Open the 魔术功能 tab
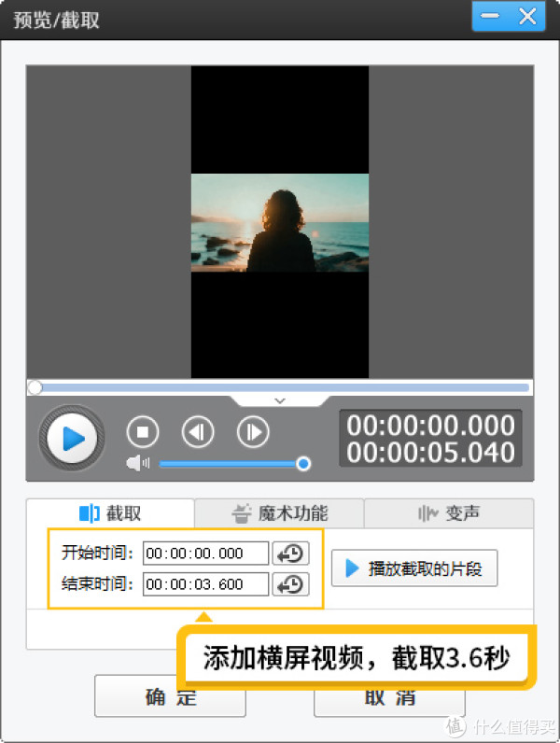560x743 pixels. coord(279,513)
